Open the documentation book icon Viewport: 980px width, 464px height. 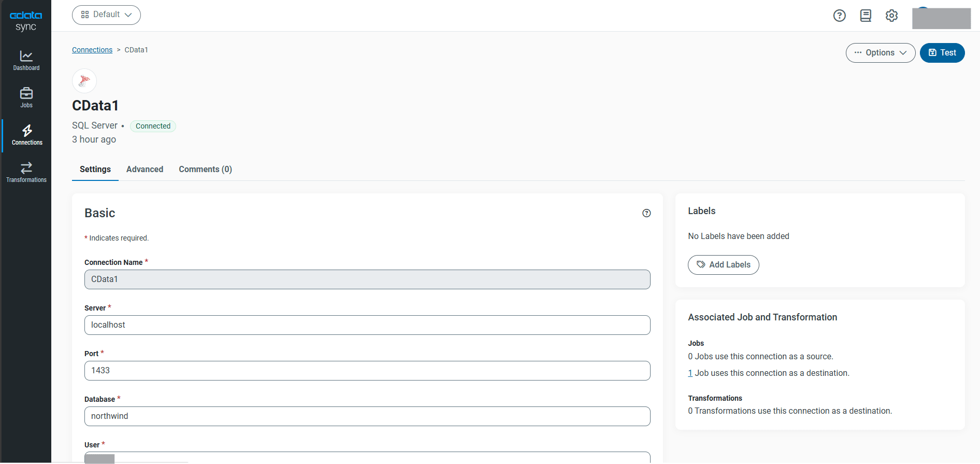pos(866,16)
